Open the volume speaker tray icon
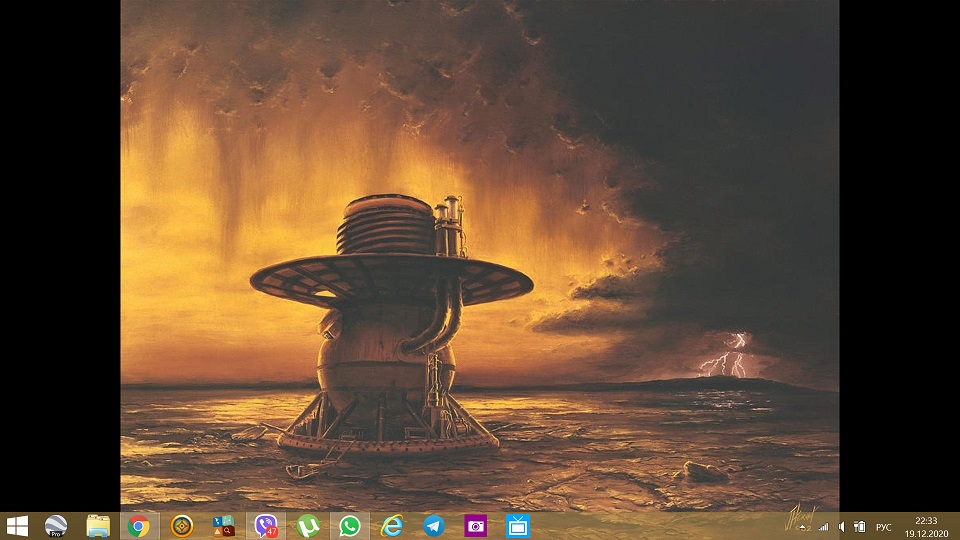 [x=842, y=527]
